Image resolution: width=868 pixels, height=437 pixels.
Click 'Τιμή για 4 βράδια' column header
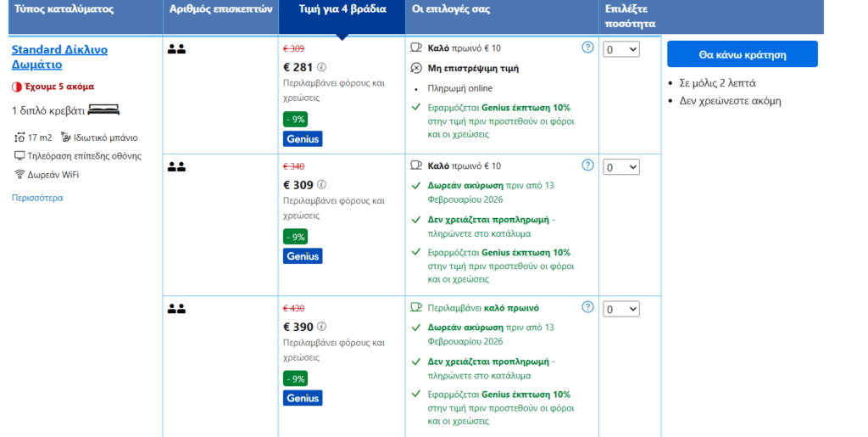(x=342, y=9)
